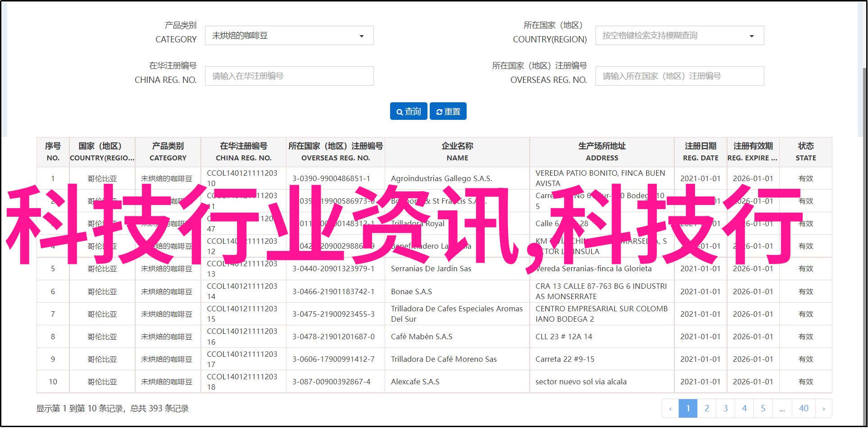The height and width of the screenshot is (428, 868).
Task: Click the previous page arrow
Action: (670, 409)
